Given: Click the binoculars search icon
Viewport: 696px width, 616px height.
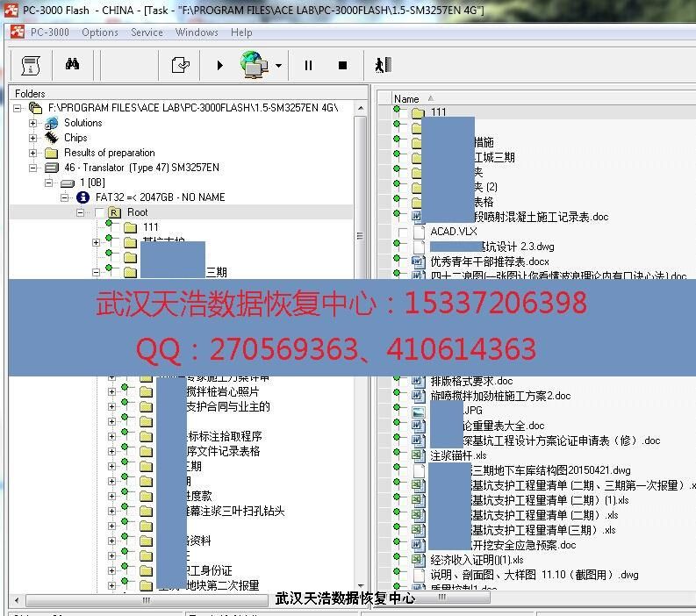Looking at the screenshot, I should point(72,65).
